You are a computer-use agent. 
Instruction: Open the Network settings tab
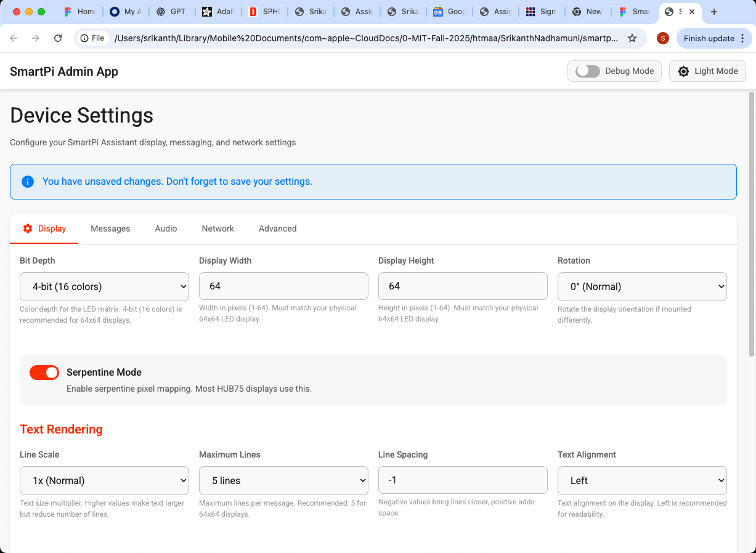(217, 228)
